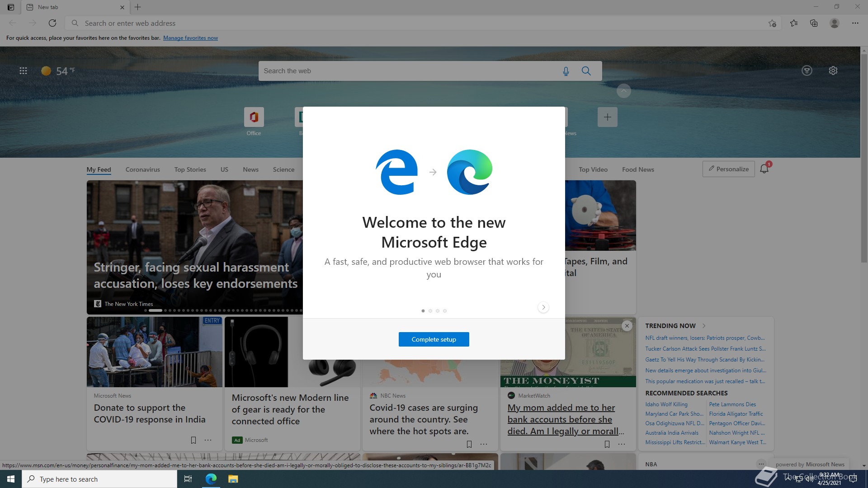This screenshot has width=868, height=488.
Task: Open Microsoft's new Modern line ad
Action: [x=290, y=409]
